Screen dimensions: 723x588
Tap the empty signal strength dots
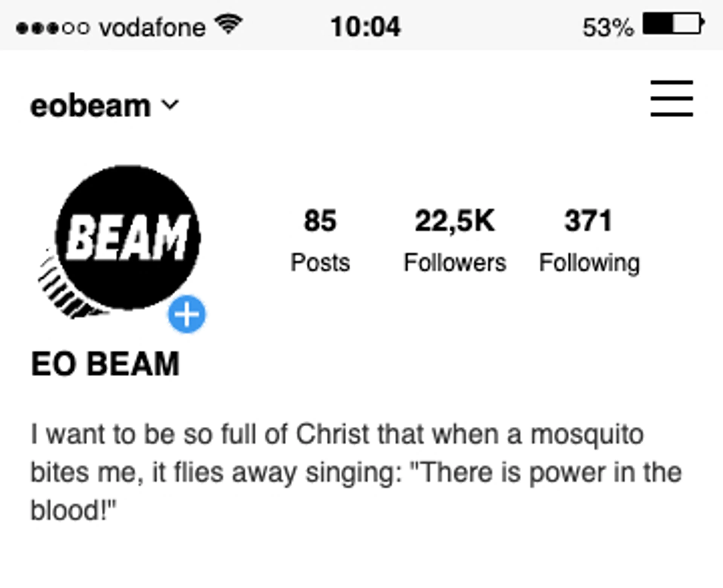(76, 28)
